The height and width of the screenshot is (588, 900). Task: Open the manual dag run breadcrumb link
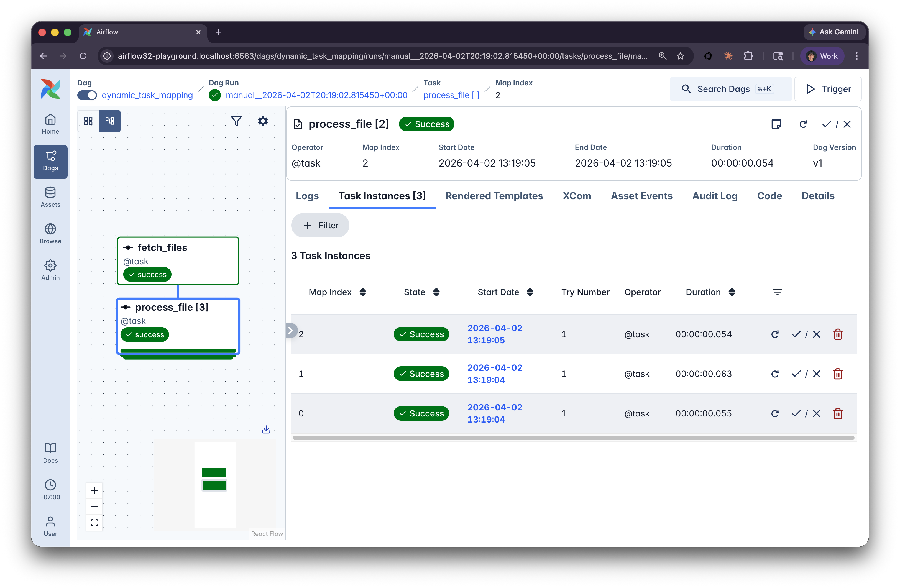point(316,95)
